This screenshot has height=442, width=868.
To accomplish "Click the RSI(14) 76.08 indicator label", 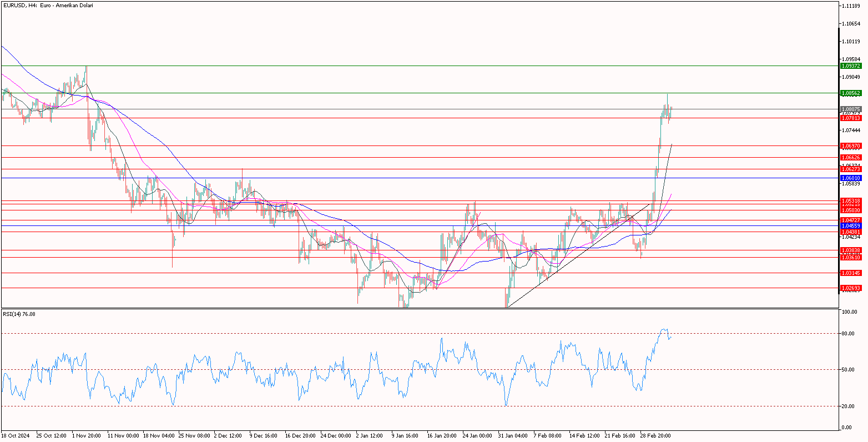I will tap(19, 314).
